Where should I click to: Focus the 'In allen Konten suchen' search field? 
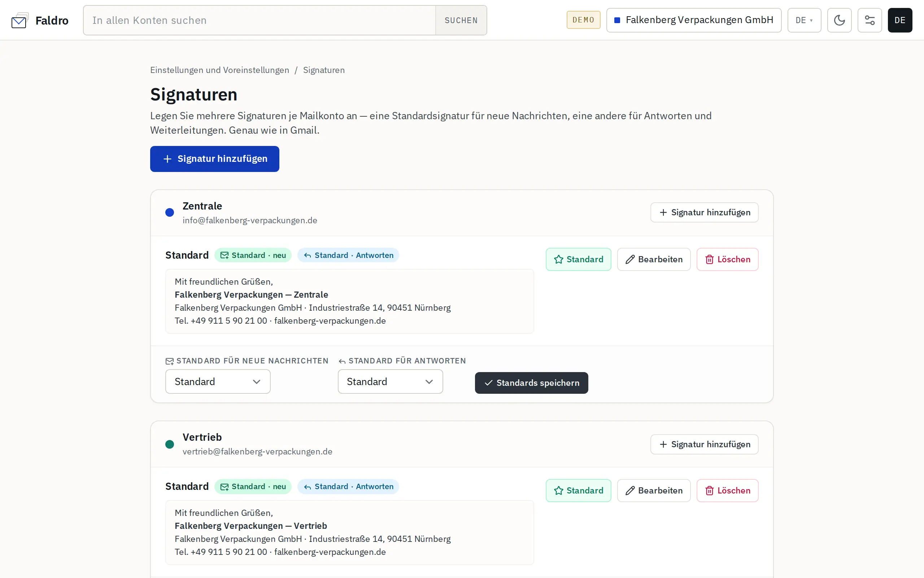tap(259, 20)
